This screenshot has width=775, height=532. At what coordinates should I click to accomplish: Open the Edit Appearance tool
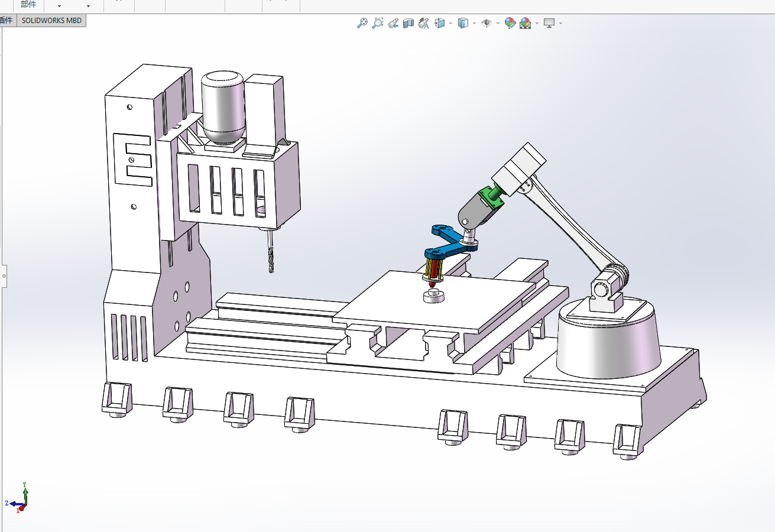pos(510,23)
